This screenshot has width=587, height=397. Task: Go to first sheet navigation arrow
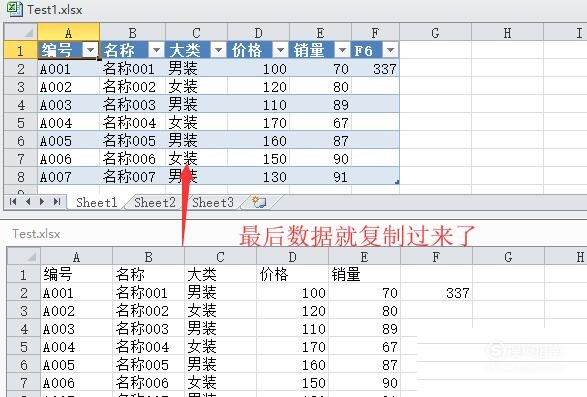click(x=13, y=202)
